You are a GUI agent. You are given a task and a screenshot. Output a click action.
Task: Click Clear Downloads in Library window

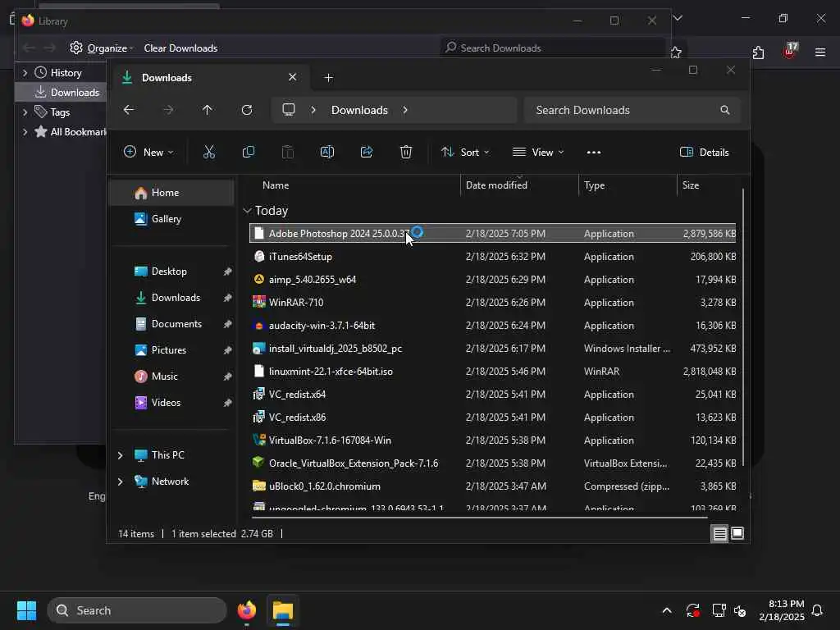pyautogui.click(x=180, y=48)
